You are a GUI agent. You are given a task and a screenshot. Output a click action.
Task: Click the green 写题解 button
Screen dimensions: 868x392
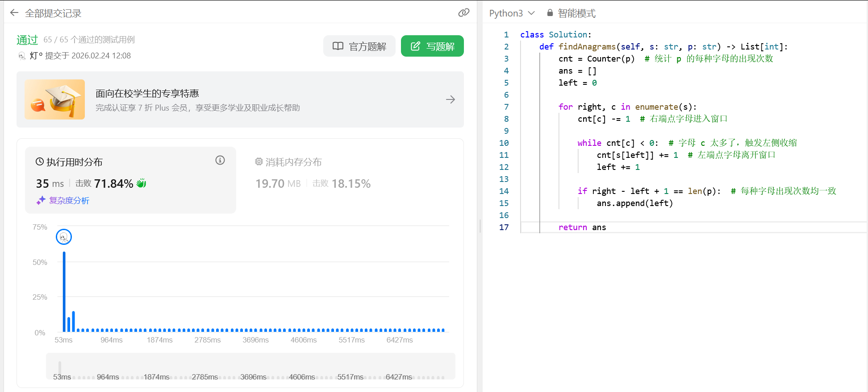[x=432, y=46]
